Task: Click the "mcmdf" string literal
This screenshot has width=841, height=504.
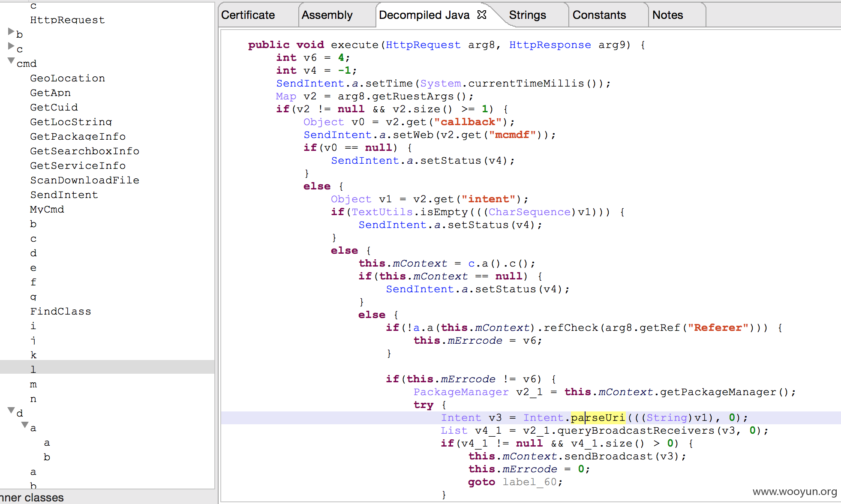Action: click(x=512, y=135)
